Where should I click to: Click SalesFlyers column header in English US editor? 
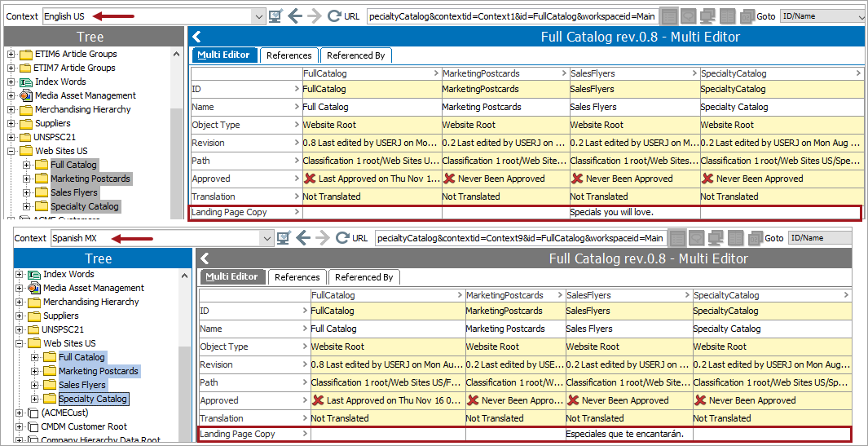(x=634, y=73)
